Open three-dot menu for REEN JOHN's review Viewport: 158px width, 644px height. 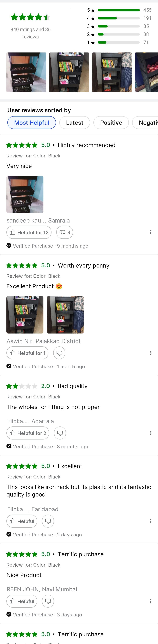tap(151, 601)
